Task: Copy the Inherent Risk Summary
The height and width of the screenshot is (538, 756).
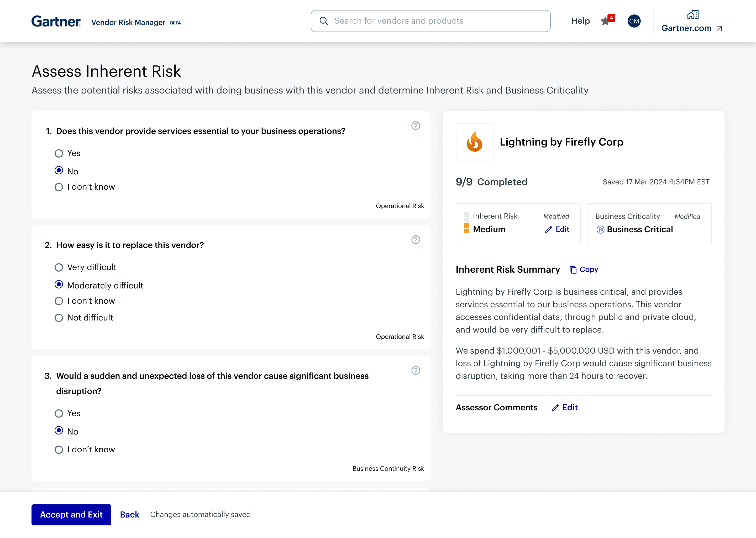Action: click(x=584, y=269)
